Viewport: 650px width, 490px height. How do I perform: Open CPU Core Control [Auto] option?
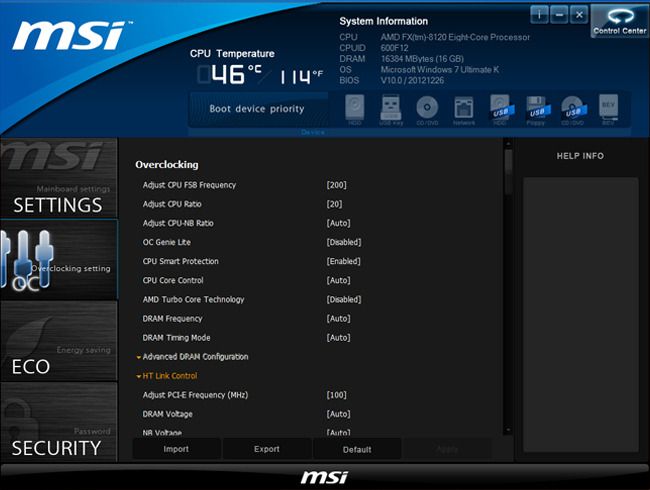click(x=338, y=281)
